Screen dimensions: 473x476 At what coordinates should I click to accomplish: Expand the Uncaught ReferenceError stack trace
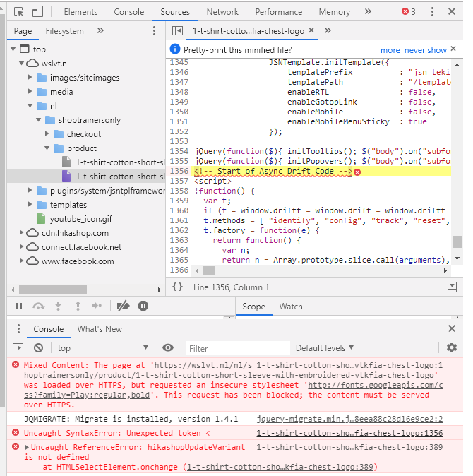(x=27, y=447)
